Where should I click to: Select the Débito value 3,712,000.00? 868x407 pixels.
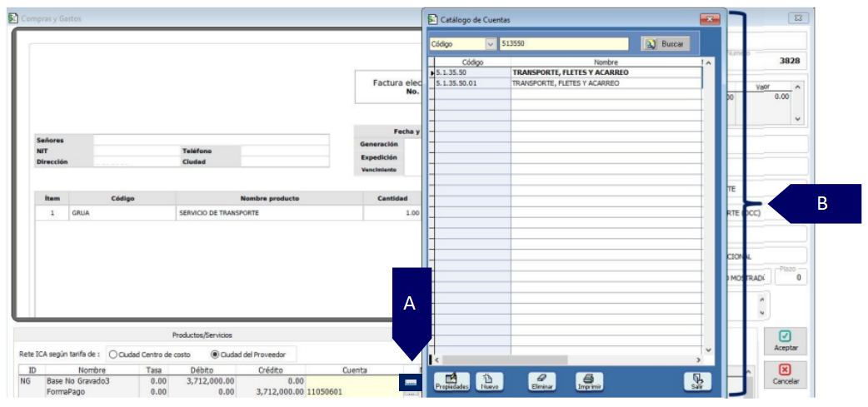[211, 381]
